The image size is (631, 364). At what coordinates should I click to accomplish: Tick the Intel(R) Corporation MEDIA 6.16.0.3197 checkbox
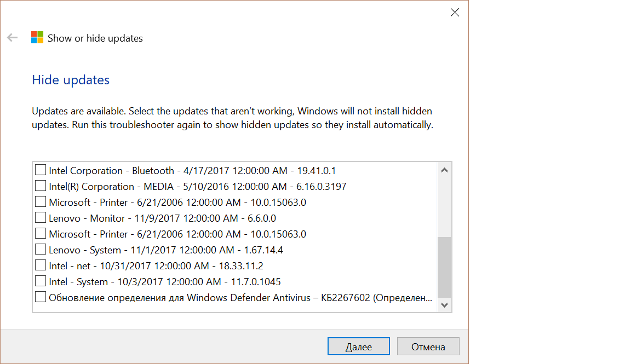40,186
